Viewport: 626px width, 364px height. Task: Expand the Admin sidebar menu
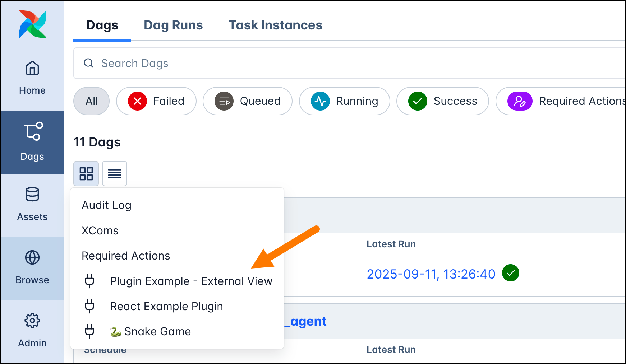coord(32,331)
